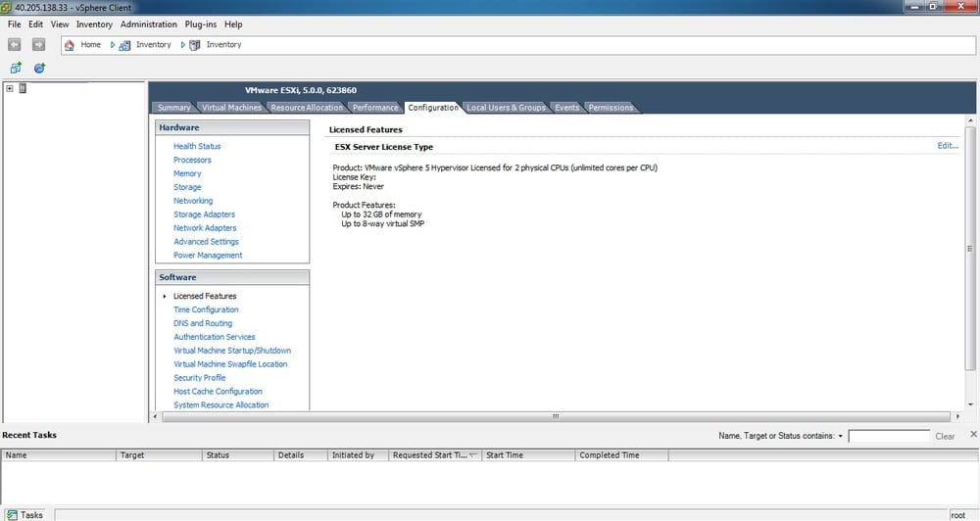This screenshot has height=521, width=980.
Task: Open System Resource Allocation link
Action: click(221, 404)
